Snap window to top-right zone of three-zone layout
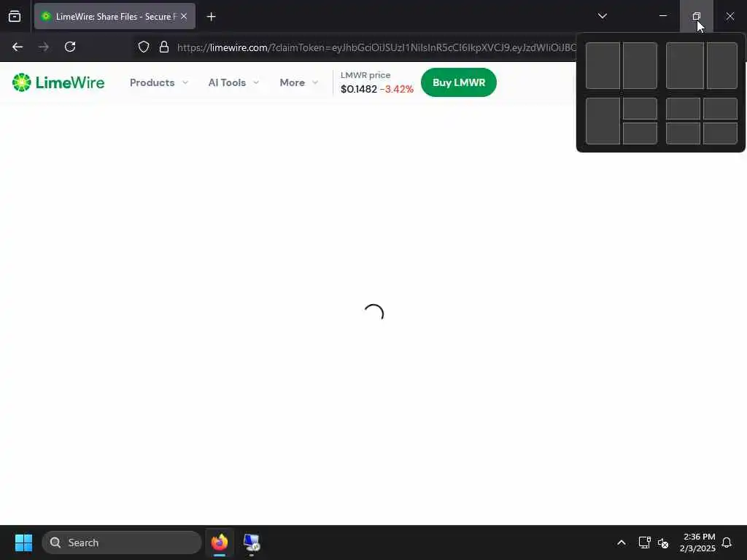The width and height of the screenshot is (747, 560). pos(640,109)
